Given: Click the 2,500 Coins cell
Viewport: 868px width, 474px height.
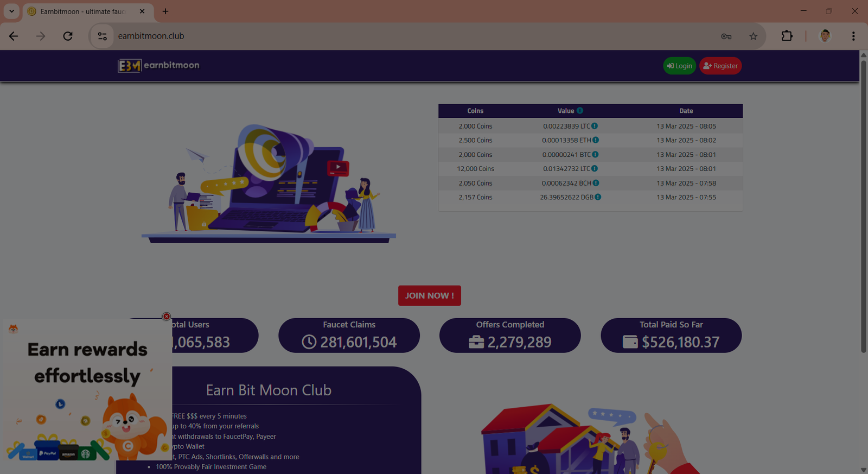Looking at the screenshot, I should click(x=475, y=140).
